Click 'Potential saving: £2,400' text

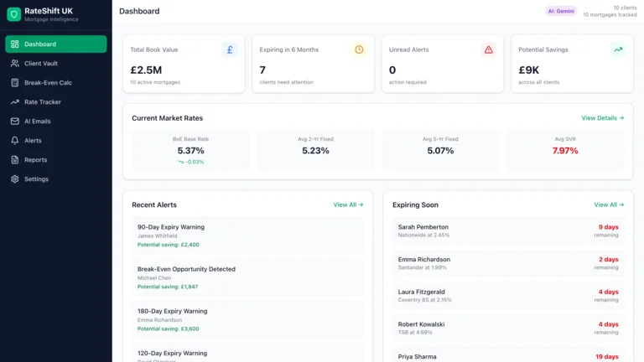[x=168, y=245]
